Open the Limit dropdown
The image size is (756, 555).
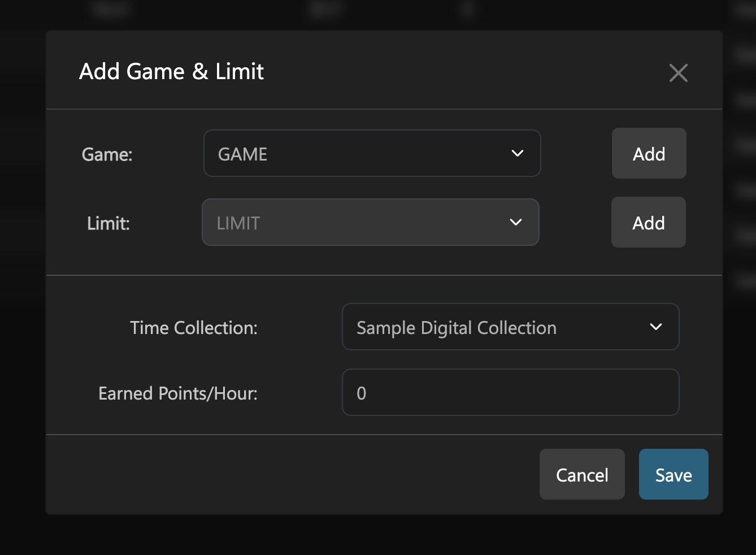point(370,223)
